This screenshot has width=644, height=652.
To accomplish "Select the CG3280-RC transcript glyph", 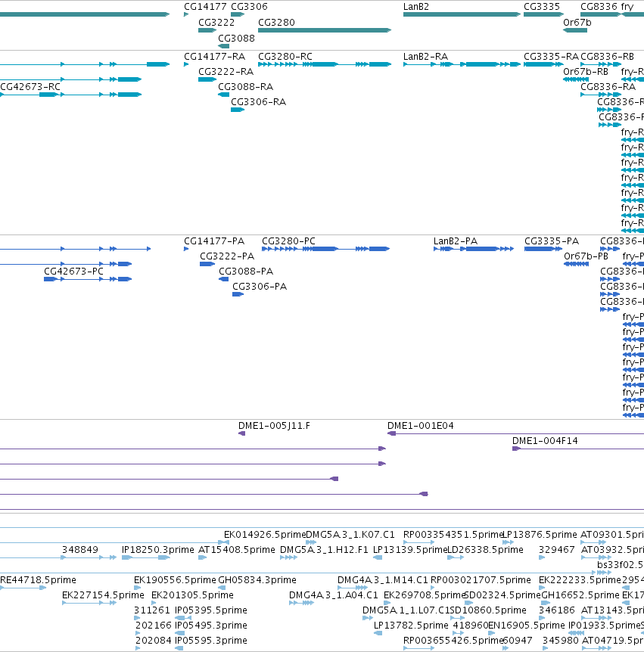I will (325, 64).
